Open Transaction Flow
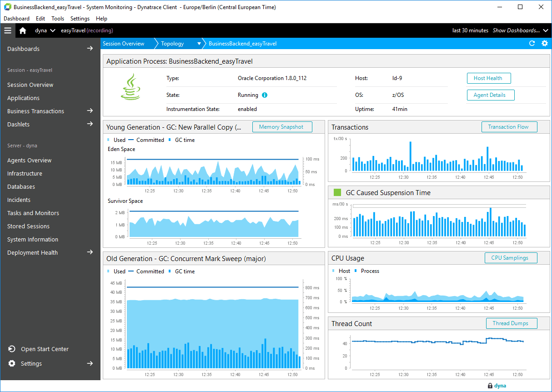Viewport: 552px width, 392px height. point(508,127)
